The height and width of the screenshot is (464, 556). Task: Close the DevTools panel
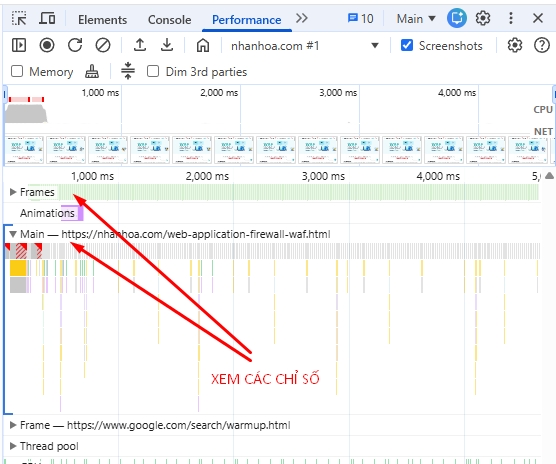tap(538, 18)
